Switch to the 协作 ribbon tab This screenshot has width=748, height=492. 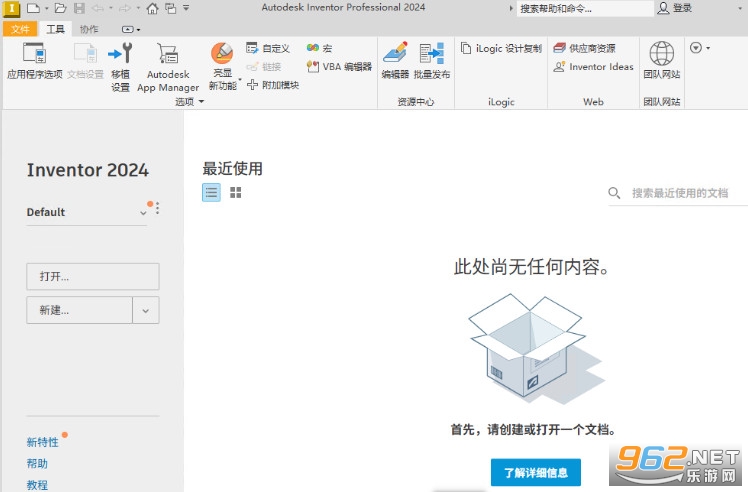click(89, 29)
